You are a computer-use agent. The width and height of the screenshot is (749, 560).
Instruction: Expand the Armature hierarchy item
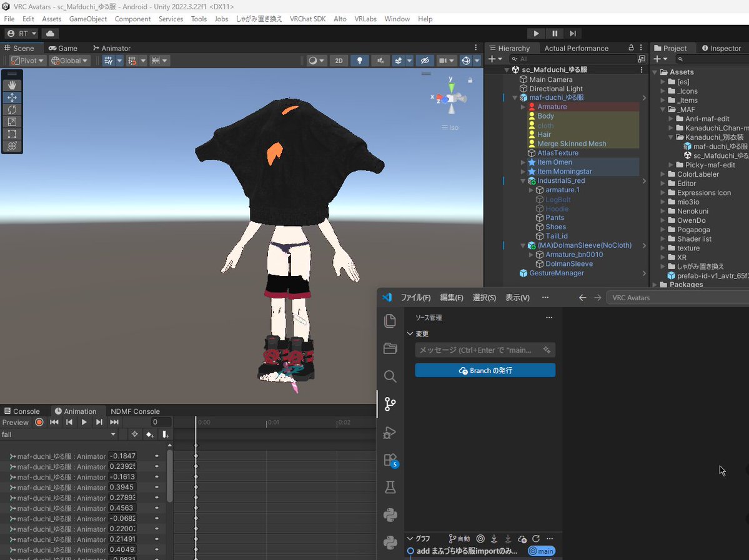(523, 107)
